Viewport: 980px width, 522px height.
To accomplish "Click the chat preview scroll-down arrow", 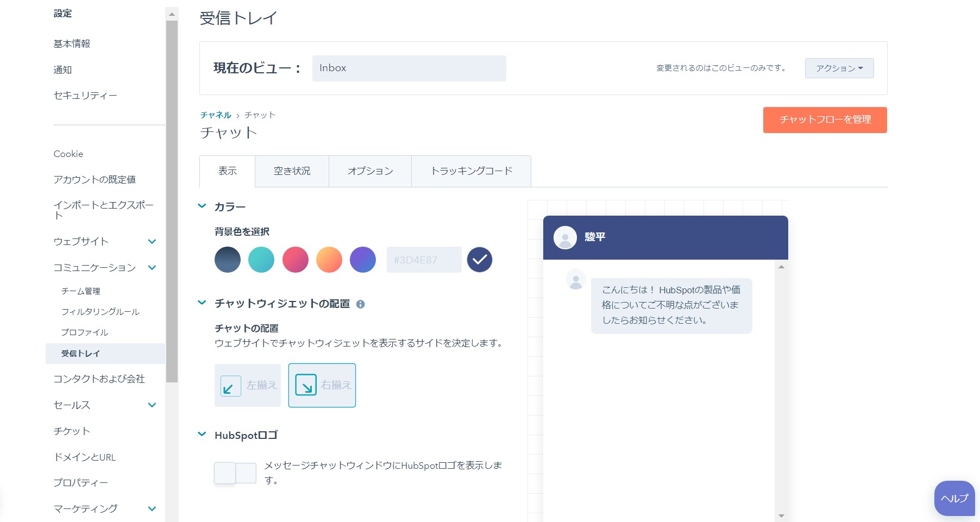I will 781,515.
